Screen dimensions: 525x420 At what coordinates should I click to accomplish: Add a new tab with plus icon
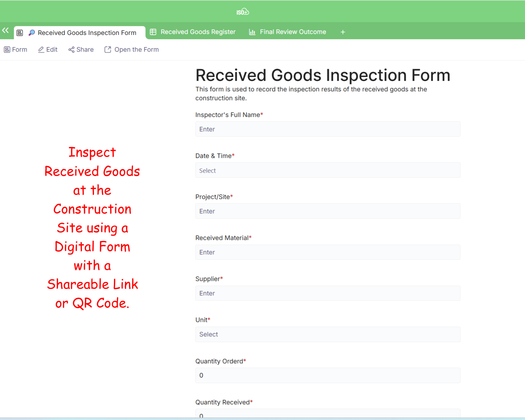point(343,32)
